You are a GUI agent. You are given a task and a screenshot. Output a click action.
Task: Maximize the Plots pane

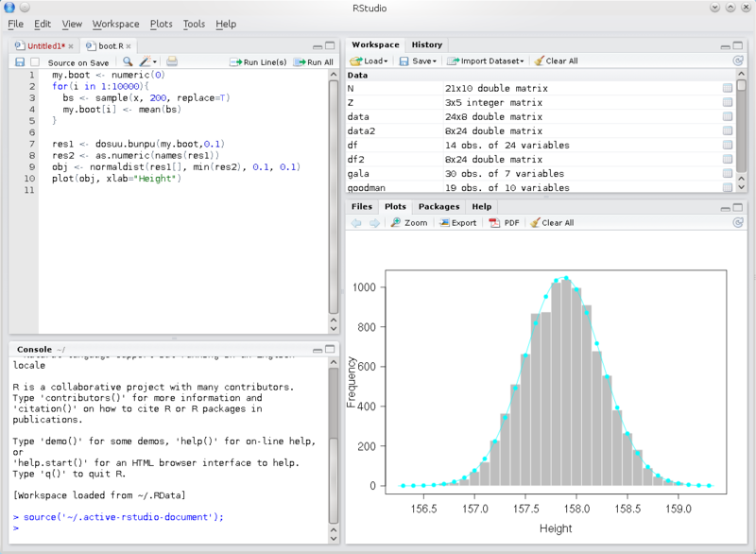(x=738, y=207)
